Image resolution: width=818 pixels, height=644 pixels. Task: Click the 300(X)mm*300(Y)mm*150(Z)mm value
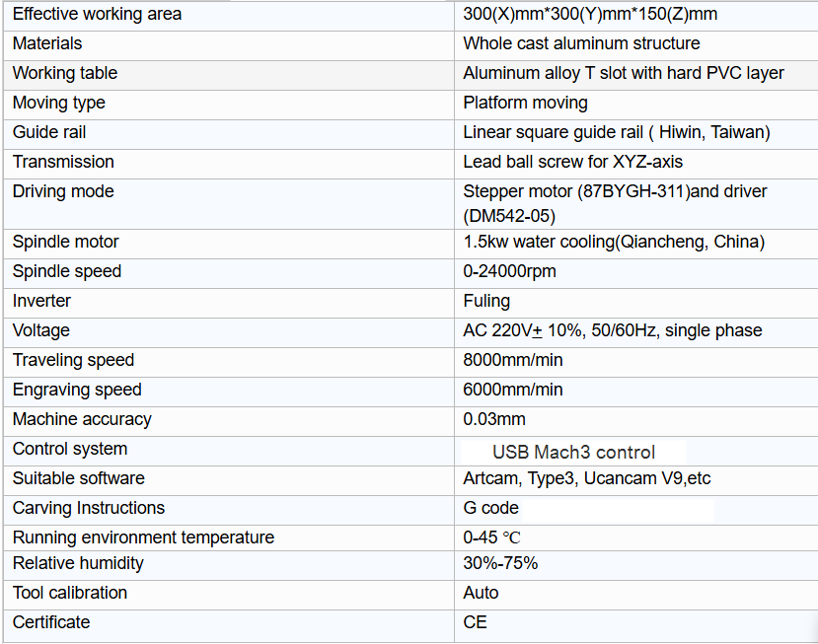pyautogui.click(x=590, y=15)
